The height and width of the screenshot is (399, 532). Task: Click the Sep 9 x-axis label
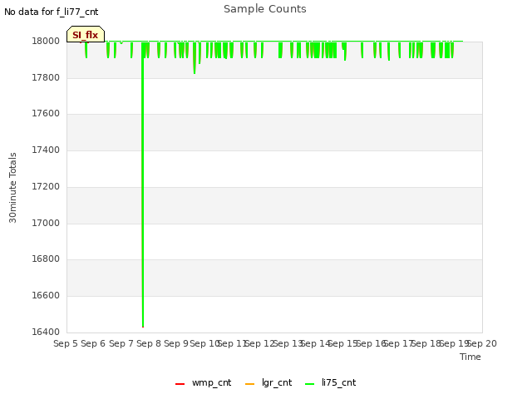click(x=176, y=343)
